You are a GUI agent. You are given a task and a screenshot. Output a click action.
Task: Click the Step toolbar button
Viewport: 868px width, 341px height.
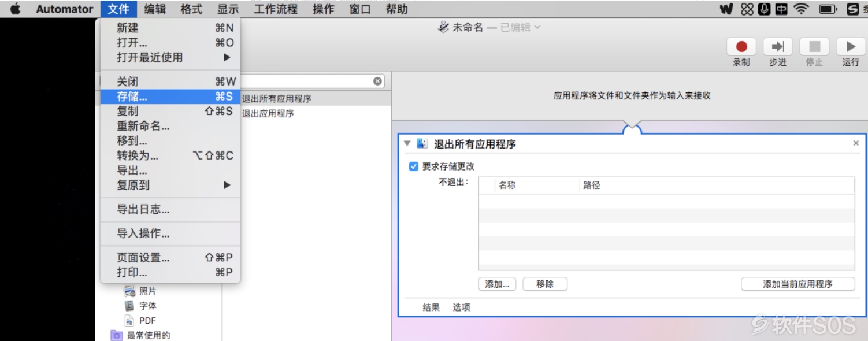pos(778,47)
